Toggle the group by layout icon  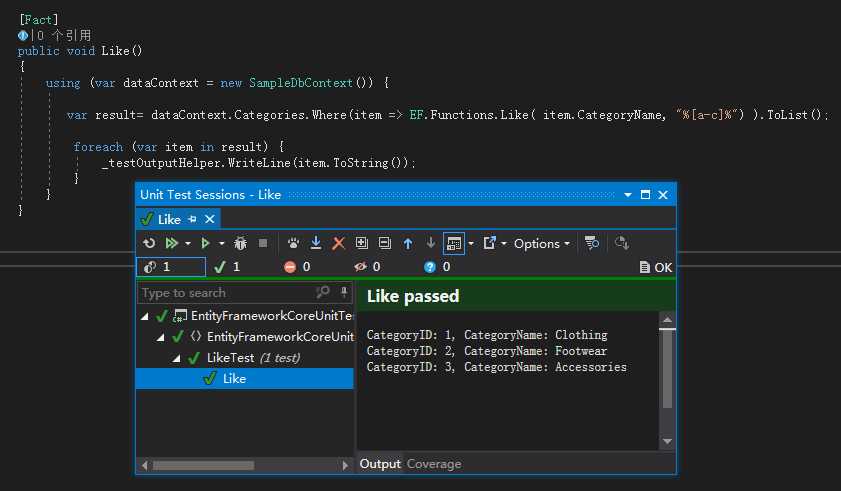click(x=454, y=244)
